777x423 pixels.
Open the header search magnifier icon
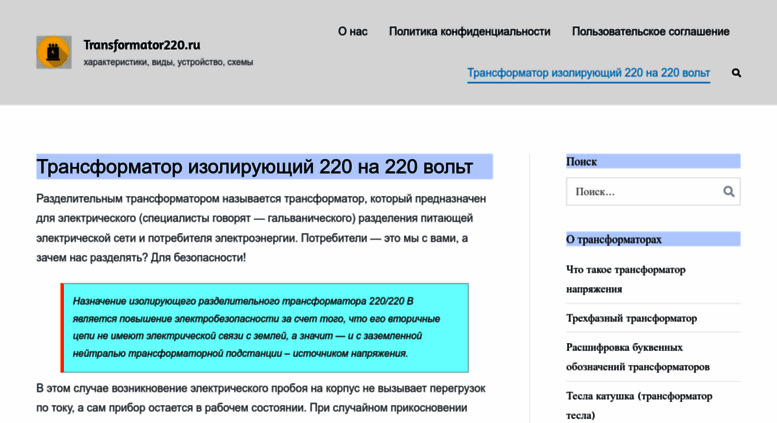736,73
